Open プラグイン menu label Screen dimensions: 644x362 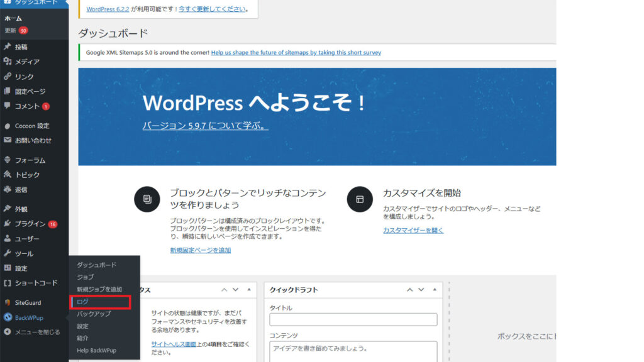tap(30, 224)
